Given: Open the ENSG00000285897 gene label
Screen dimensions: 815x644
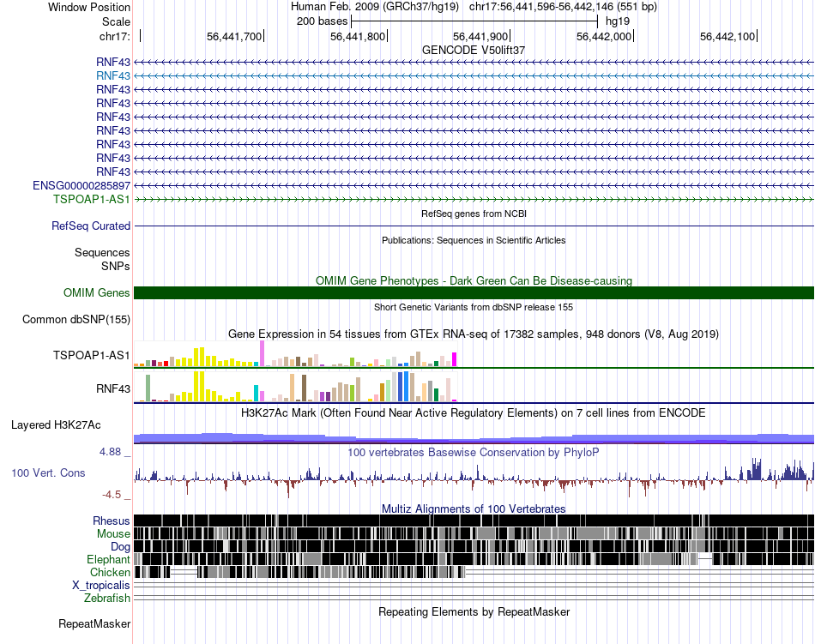Looking at the screenshot, I should [81, 185].
